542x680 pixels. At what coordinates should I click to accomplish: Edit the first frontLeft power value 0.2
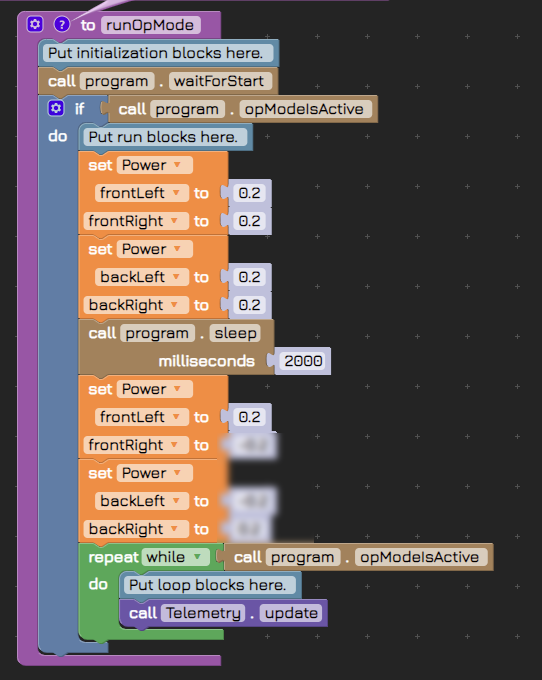coord(249,193)
